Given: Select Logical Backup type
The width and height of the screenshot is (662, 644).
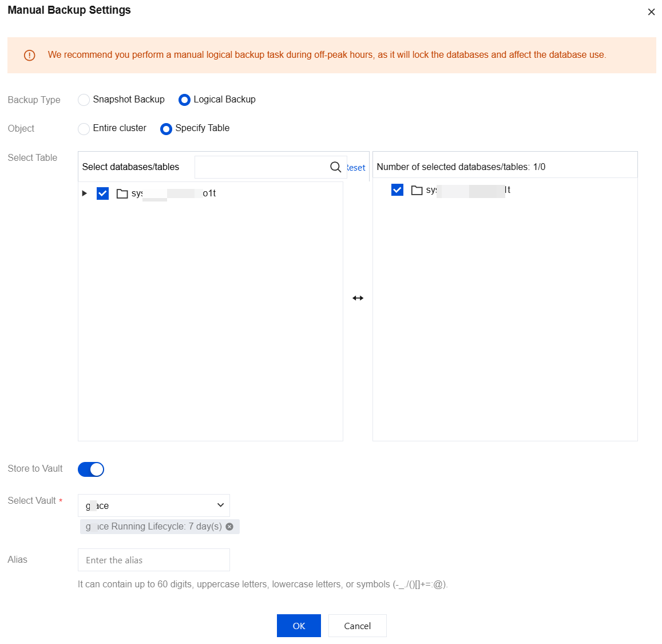Looking at the screenshot, I should (184, 100).
